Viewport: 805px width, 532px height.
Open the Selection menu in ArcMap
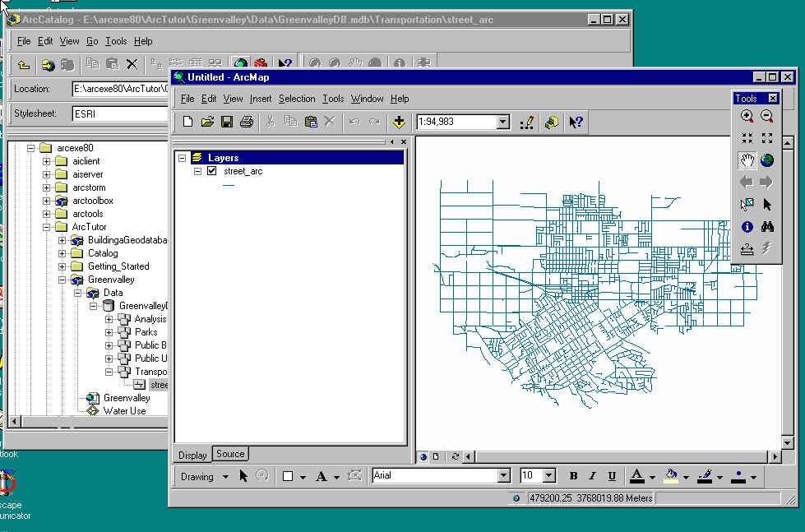[x=297, y=99]
